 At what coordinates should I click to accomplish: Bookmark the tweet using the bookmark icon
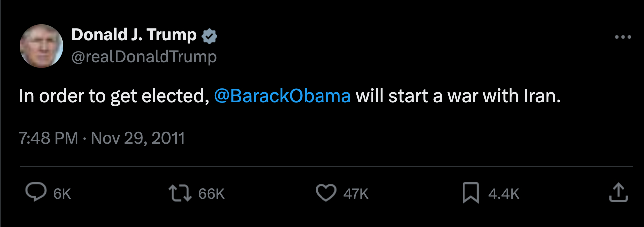pyautogui.click(x=471, y=193)
